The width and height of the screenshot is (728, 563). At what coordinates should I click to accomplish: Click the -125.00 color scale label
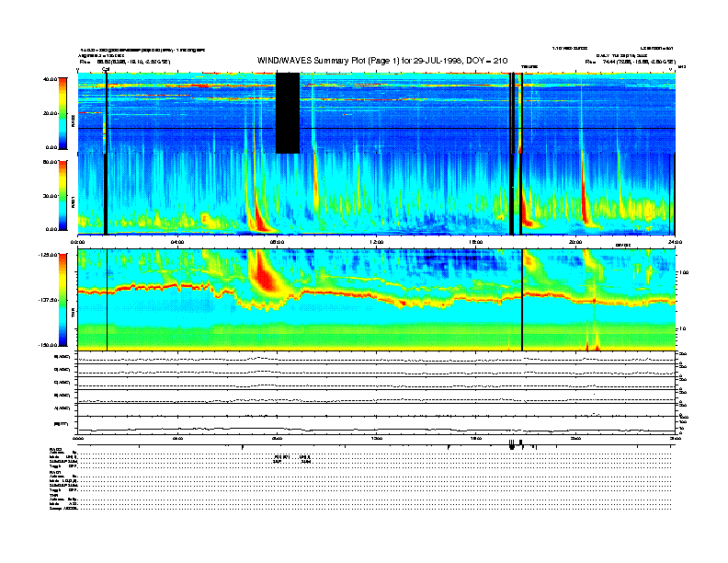tap(49, 255)
